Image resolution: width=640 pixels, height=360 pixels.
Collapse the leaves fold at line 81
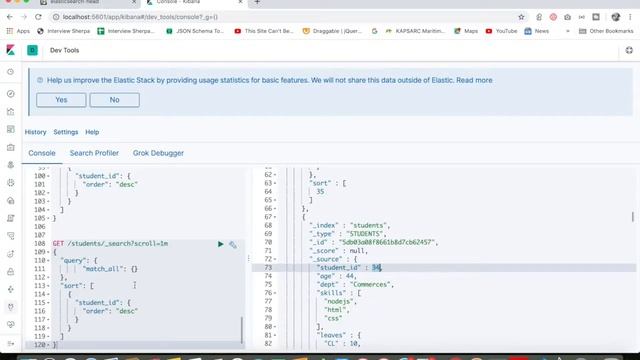coord(275,335)
